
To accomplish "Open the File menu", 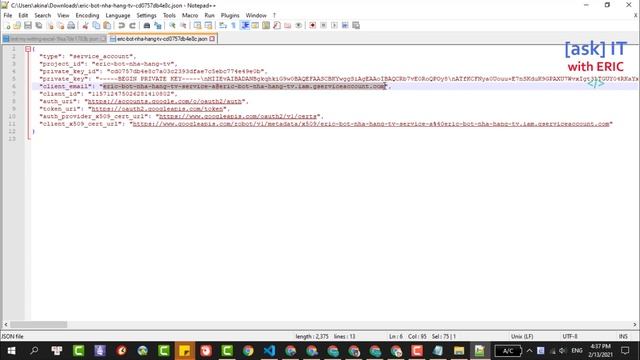I will pyautogui.click(x=8, y=16).
